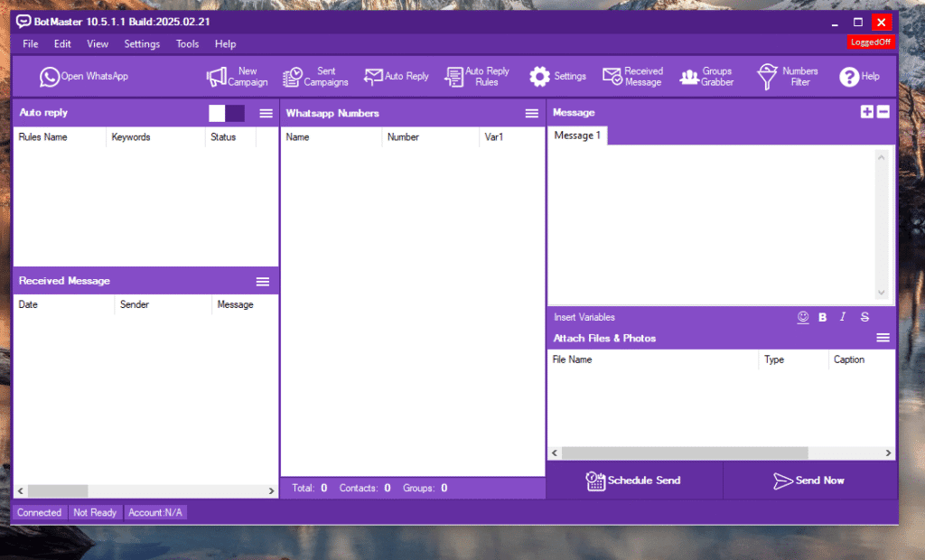Viewport: 925px width, 560px height.
Task: Open Received Message from the toolbar
Action: click(x=632, y=76)
